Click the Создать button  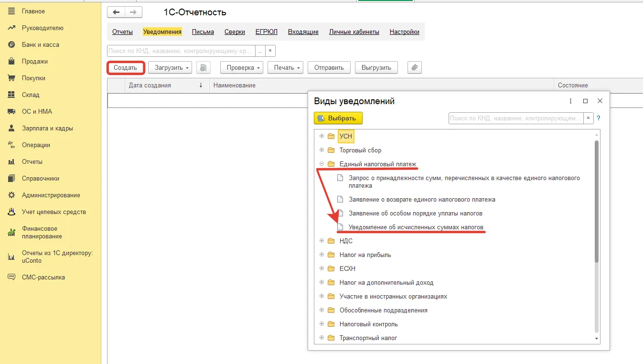(126, 68)
